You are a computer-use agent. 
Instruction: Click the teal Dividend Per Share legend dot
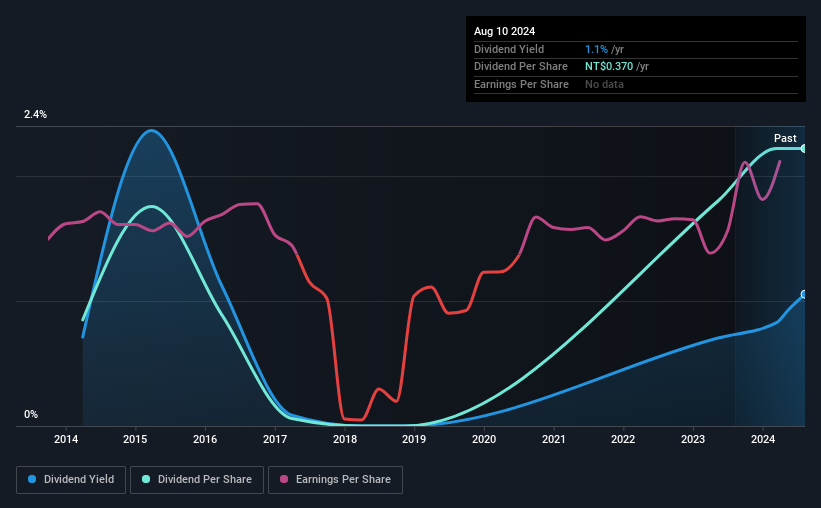(146, 479)
